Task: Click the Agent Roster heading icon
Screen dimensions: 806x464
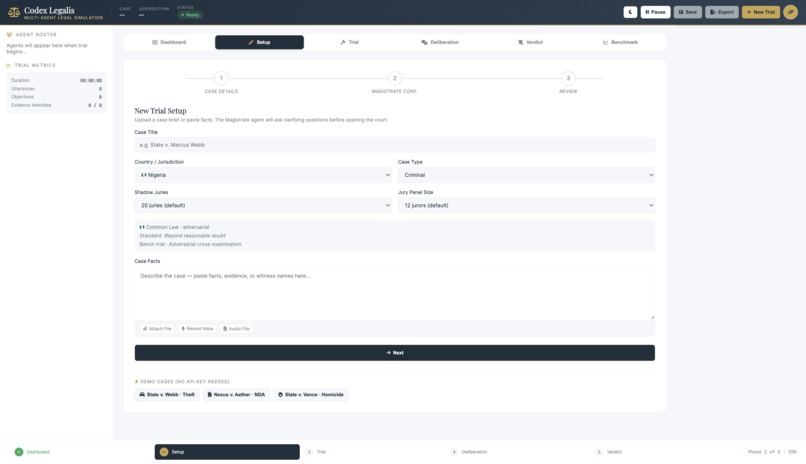Action: click(x=9, y=35)
